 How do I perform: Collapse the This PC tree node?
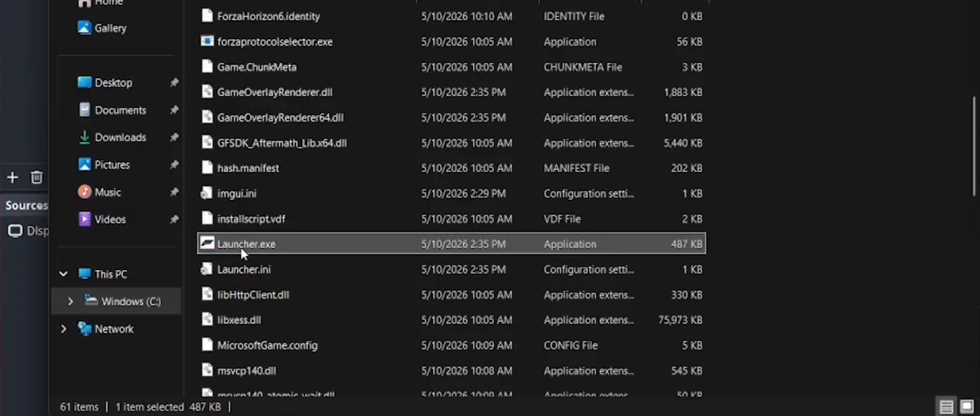pyautogui.click(x=64, y=274)
